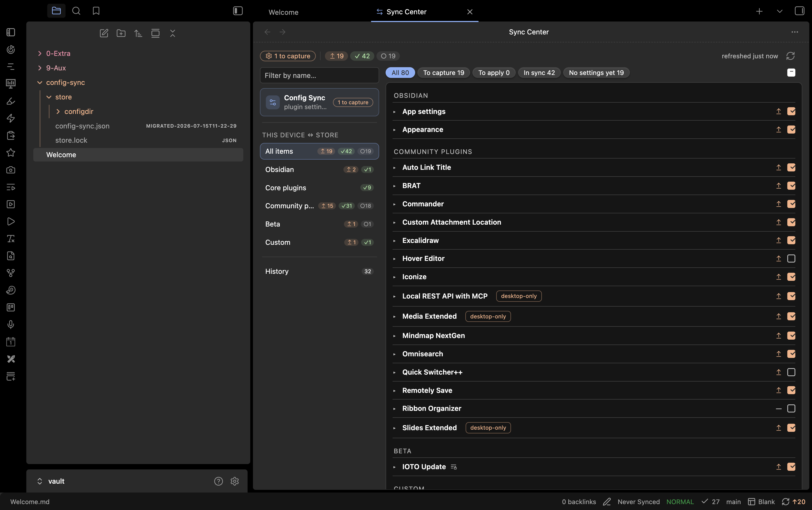This screenshot has width=812, height=510.
Task: Click main branch in status bar
Action: point(734,502)
